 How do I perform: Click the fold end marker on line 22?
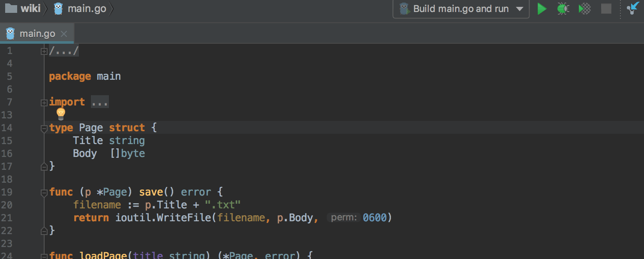point(44,231)
